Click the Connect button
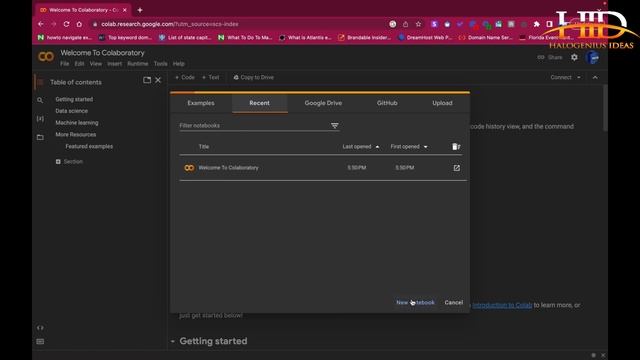 (x=561, y=78)
